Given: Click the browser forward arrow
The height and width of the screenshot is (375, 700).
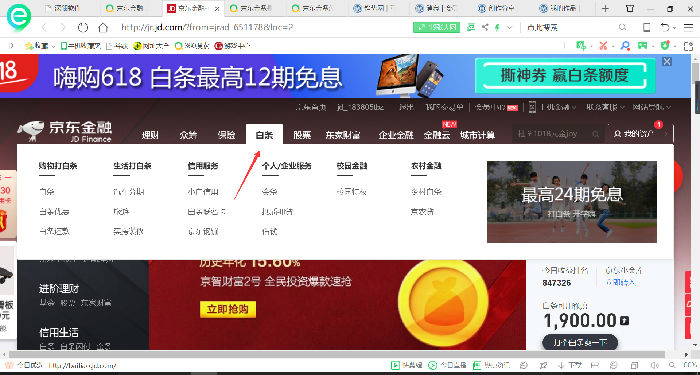Looking at the screenshot, I should click(x=63, y=28).
